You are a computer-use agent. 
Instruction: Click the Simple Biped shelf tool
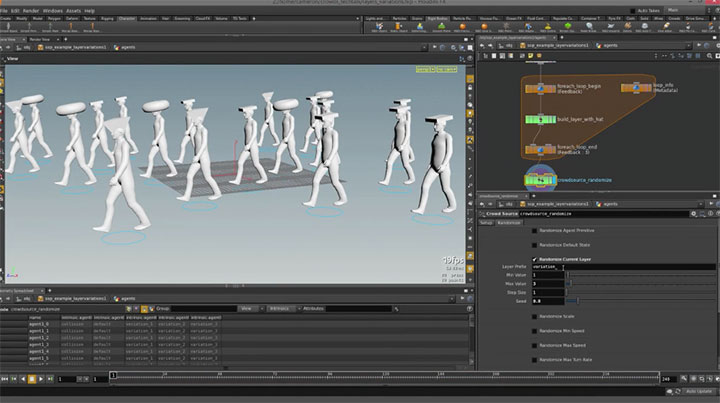click(x=8, y=28)
